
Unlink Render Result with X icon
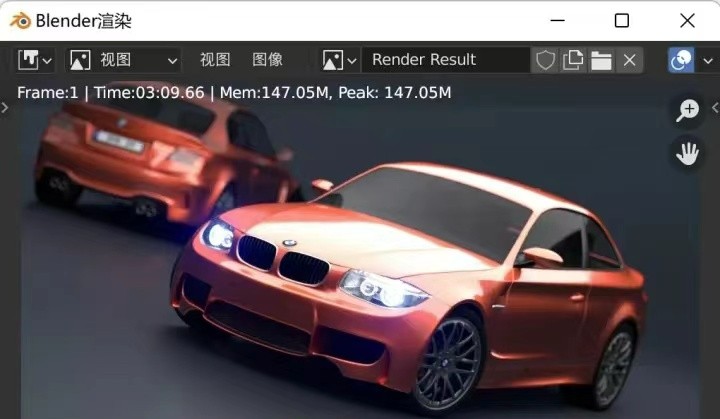pos(630,60)
